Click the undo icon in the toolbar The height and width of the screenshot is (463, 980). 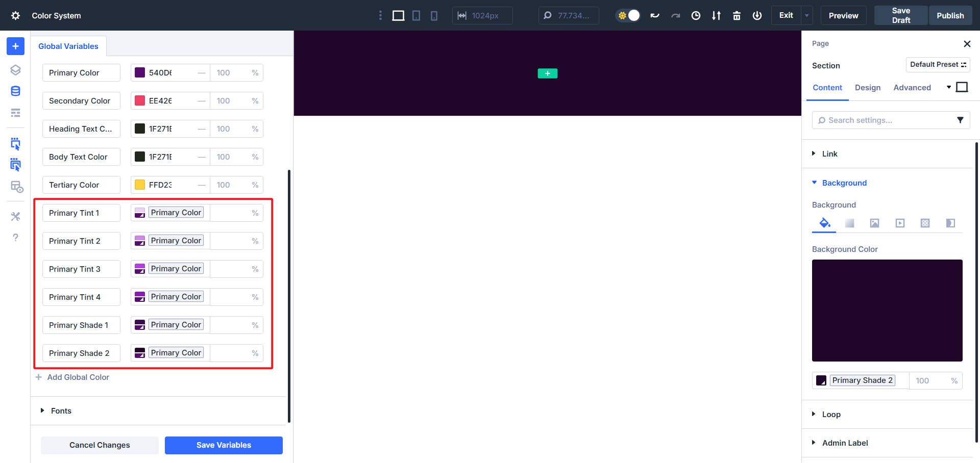pyautogui.click(x=655, y=15)
